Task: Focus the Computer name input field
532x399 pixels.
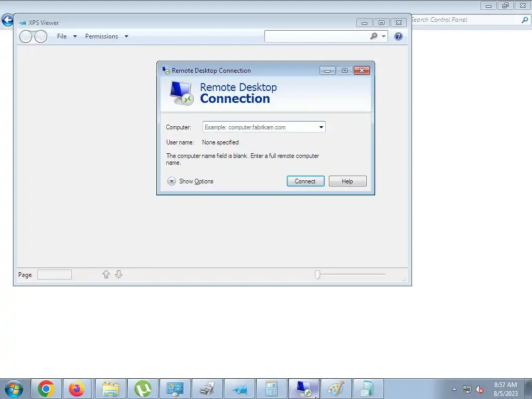Action: pyautogui.click(x=260, y=127)
